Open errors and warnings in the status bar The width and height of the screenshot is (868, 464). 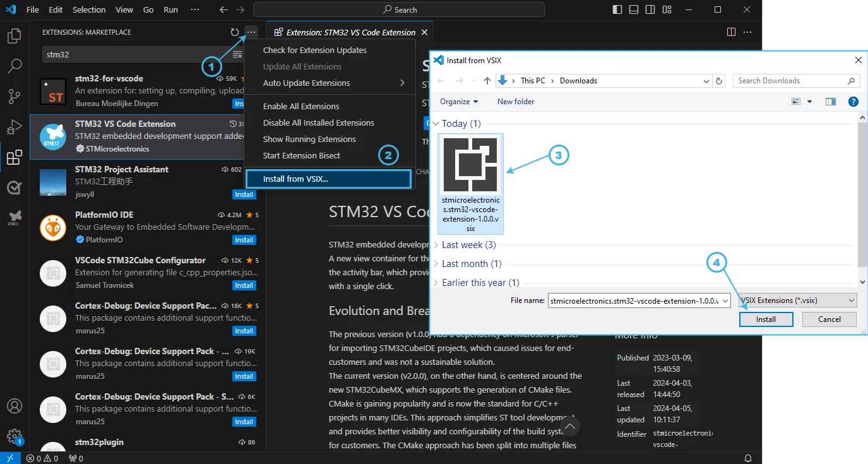click(x=42, y=458)
